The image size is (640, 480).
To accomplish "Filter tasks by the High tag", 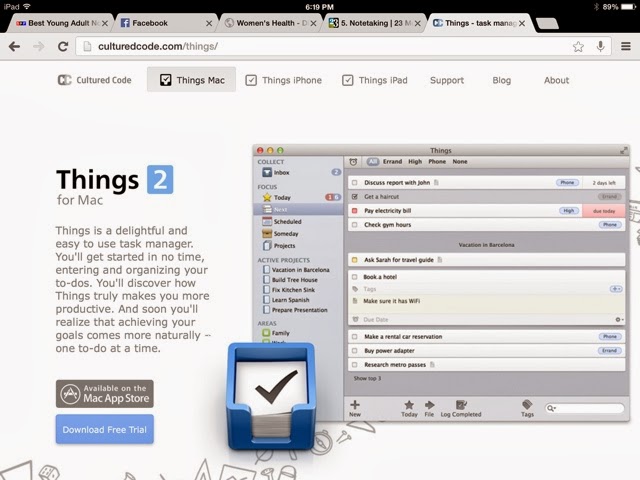I will point(415,162).
